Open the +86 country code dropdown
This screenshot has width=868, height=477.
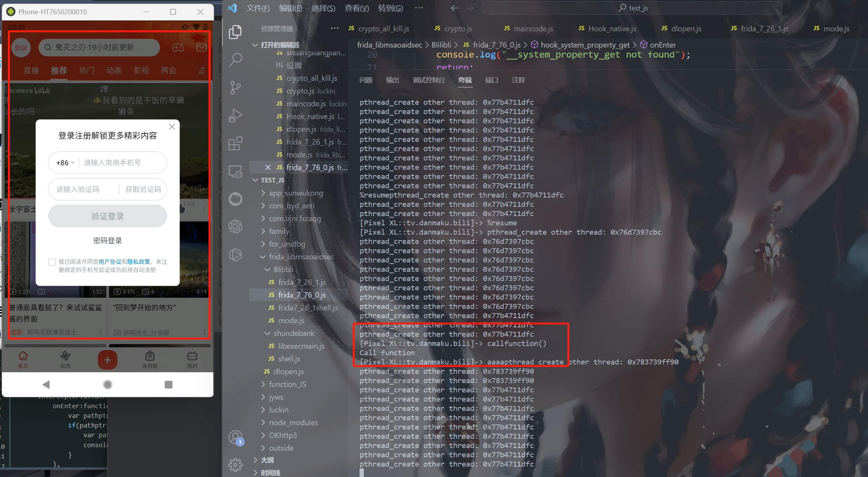[x=65, y=163]
